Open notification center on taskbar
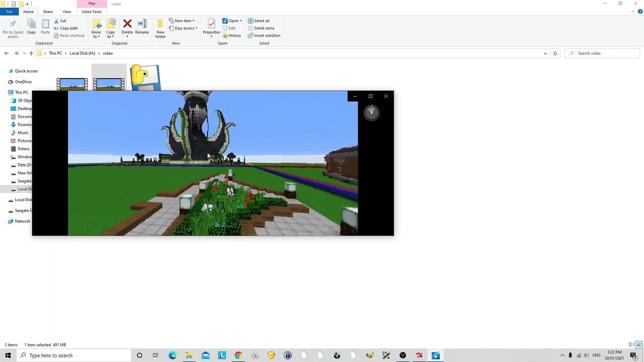644x362 pixels. click(633, 355)
